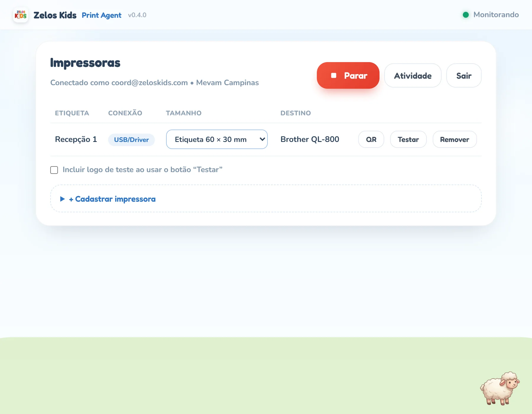The width and height of the screenshot is (532, 414).
Task: Click the Zelos Kids logo icon
Action: pos(21,15)
